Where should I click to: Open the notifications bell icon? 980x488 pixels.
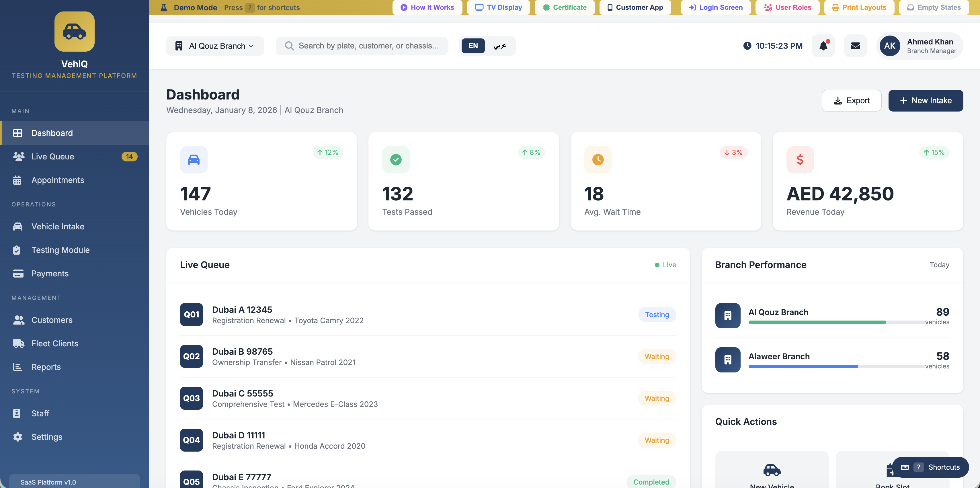point(823,46)
